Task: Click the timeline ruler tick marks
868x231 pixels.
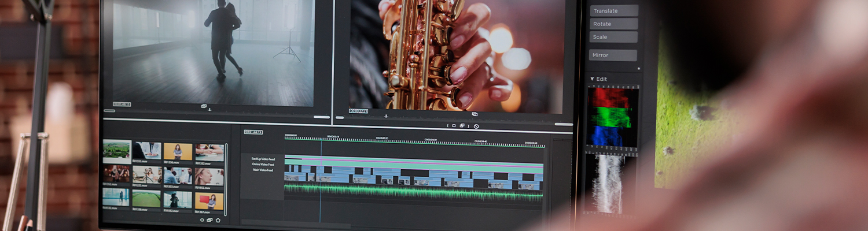Action: pyautogui.click(x=415, y=142)
